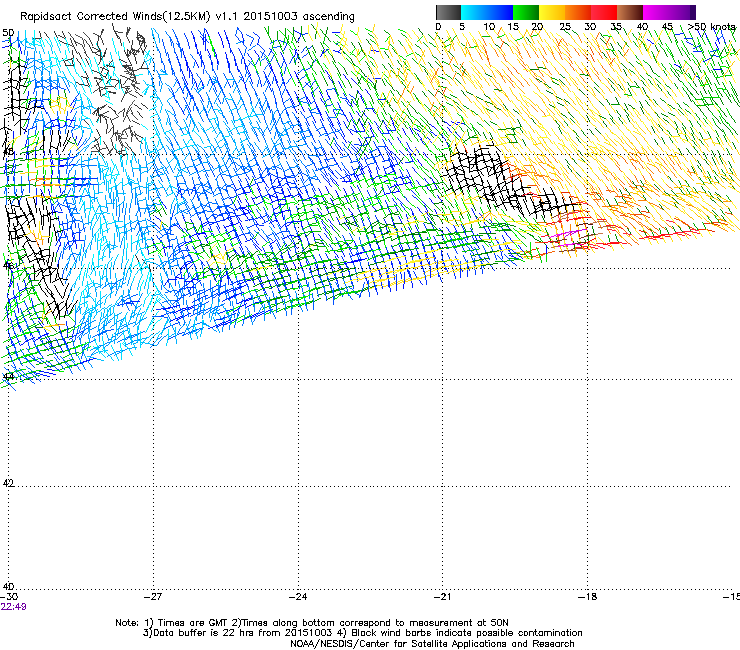Click the longitude label -27
740x650 pixels.
pos(153,597)
